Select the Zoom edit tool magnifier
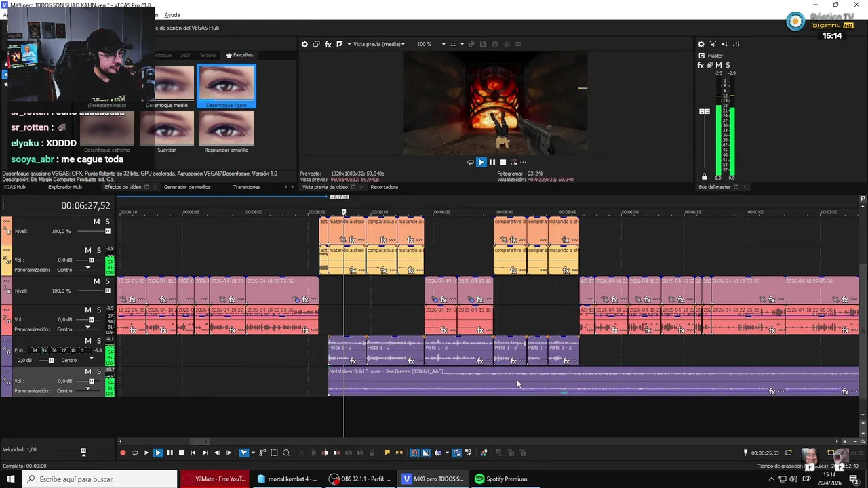Screen dimensions: 868x488 tap(286, 453)
